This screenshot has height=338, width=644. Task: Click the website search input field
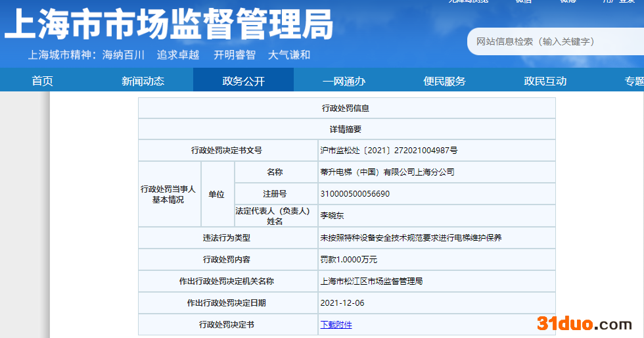coord(555,41)
